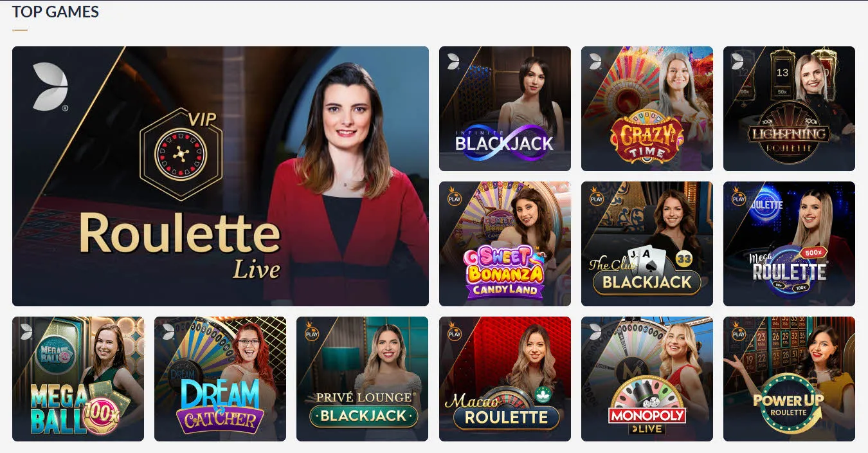This screenshot has height=453, width=868.
Task: Click provider logo icon on VIP Roulette banner
Action: (50, 86)
